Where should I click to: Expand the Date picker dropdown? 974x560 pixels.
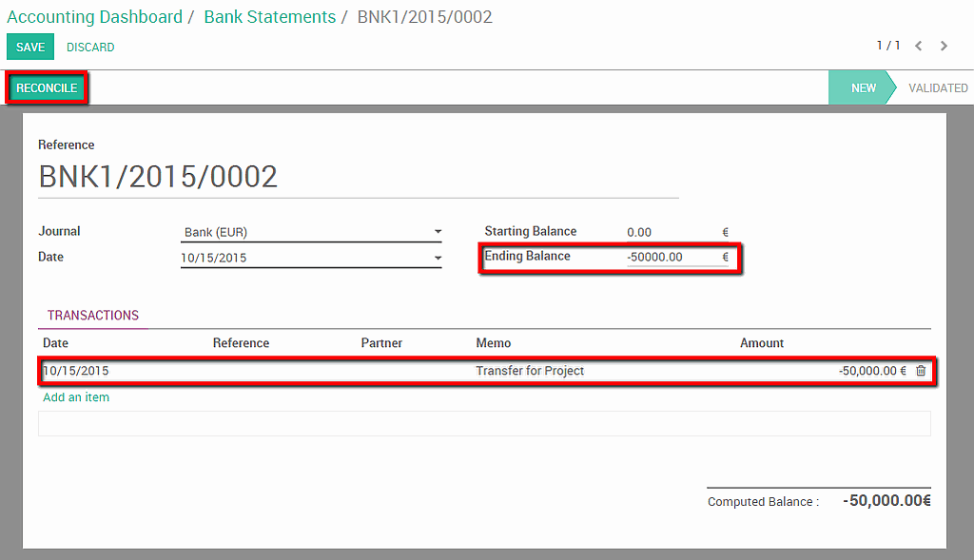pyautogui.click(x=438, y=258)
